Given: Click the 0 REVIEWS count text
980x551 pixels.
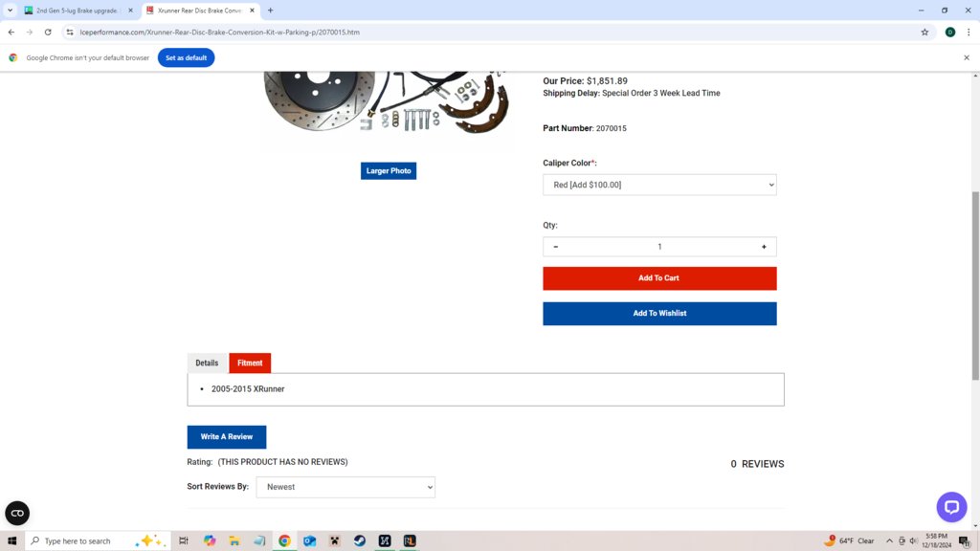Looking at the screenshot, I should [x=757, y=464].
